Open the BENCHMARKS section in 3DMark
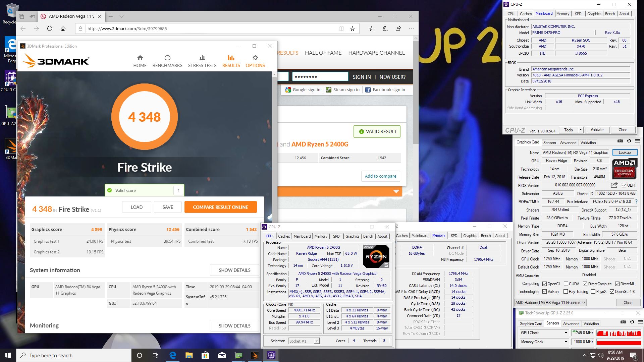 (x=167, y=61)
